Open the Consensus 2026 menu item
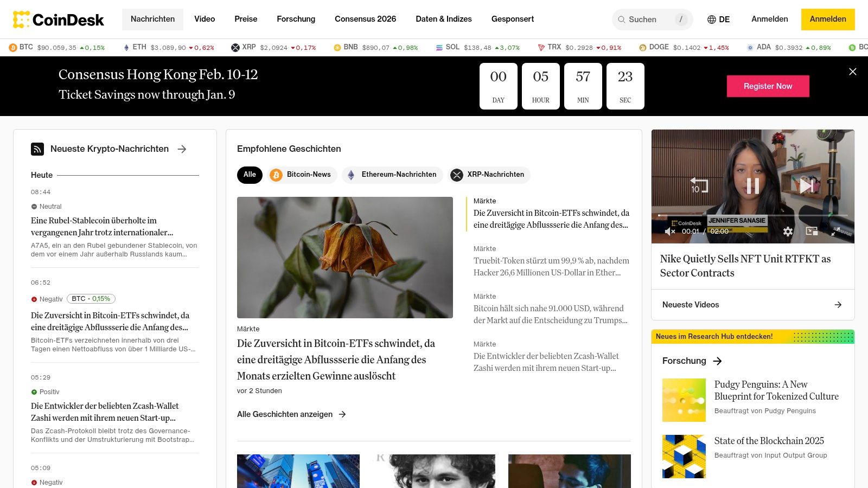 365,19
